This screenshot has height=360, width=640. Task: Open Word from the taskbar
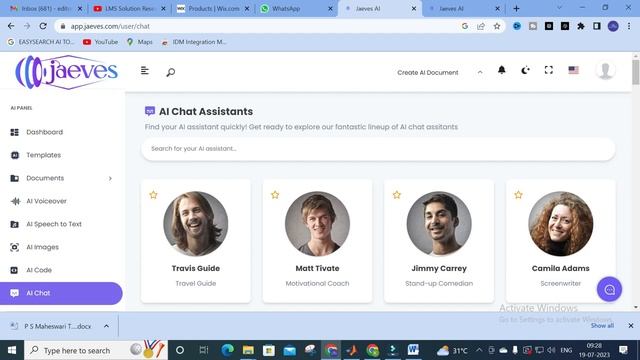point(413,350)
